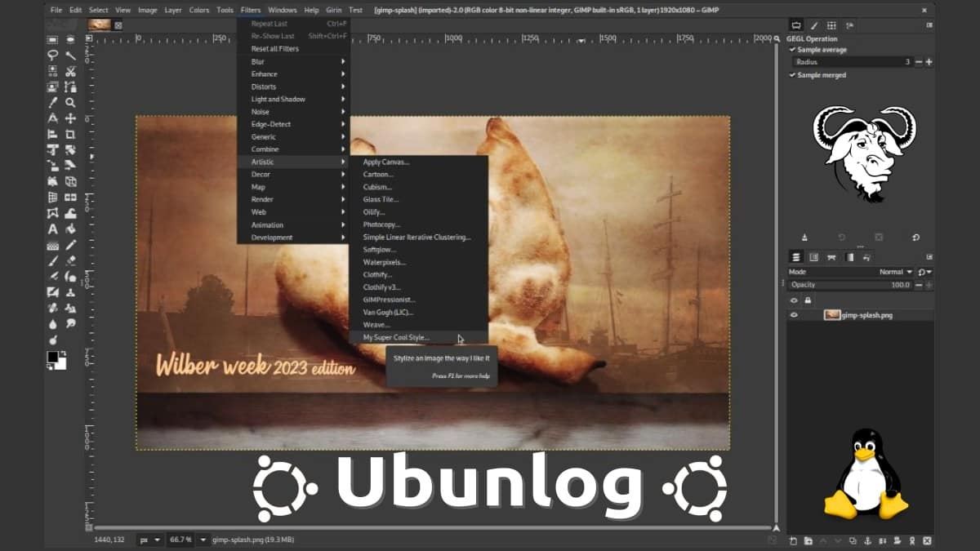Screen dimensions: 980x551
Task: Open the layer mode group switch dropdown
Action: pyautogui.click(x=924, y=272)
